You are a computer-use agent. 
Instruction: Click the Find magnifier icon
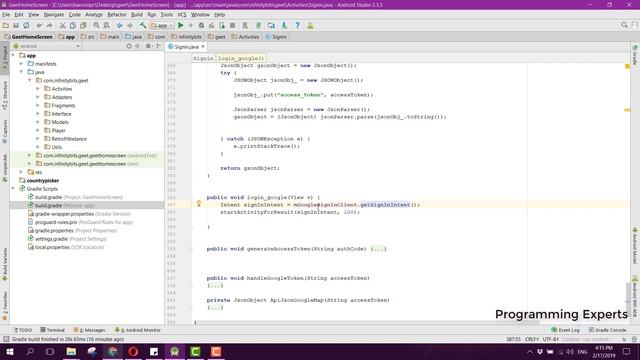coord(96,25)
